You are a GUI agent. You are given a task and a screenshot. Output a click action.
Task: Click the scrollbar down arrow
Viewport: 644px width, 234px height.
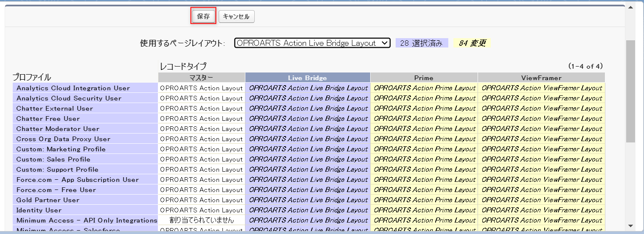pos(631,226)
